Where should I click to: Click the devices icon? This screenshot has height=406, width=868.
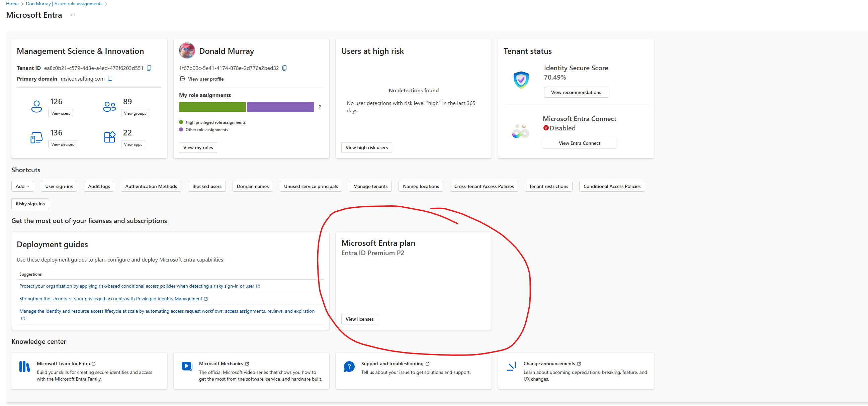(x=36, y=138)
